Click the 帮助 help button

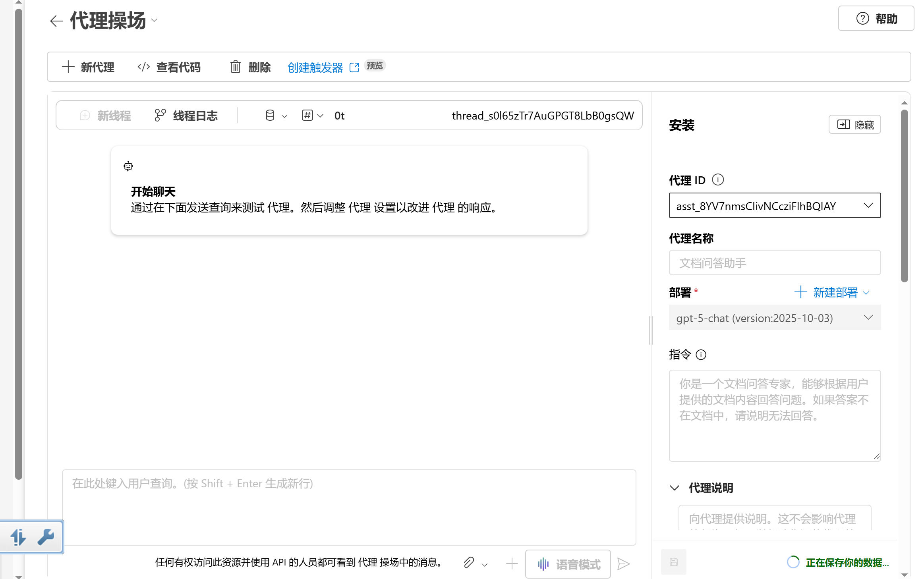click(x=876, y=19)
